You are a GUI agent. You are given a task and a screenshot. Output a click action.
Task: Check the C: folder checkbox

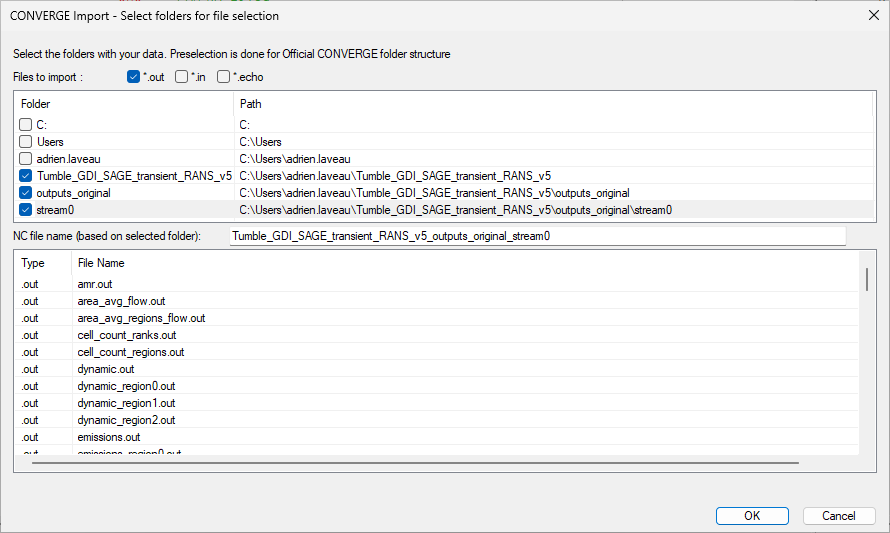click(26, 125)
